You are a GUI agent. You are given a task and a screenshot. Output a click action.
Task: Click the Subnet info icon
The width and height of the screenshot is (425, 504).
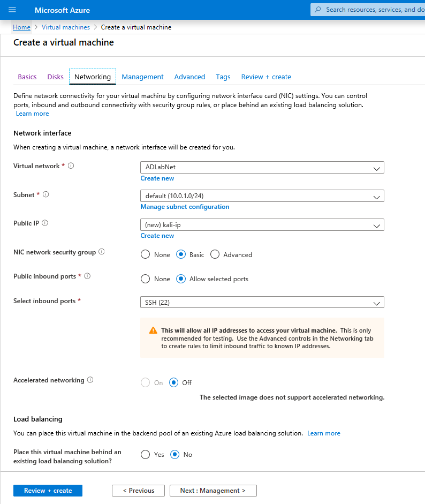(46, 195)
